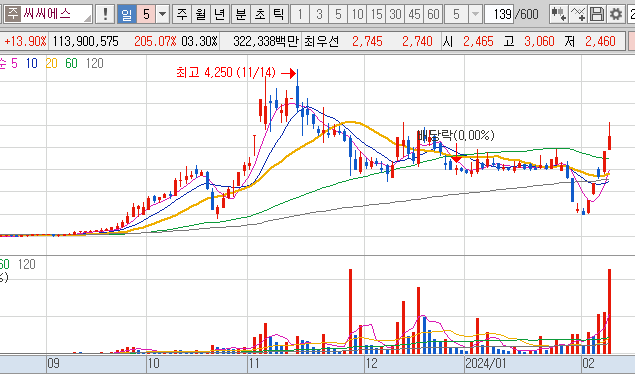Click the 20-day moving average legend label
Image resolution: width=635 pixels, height=374 pixels.
pos(51,63)
